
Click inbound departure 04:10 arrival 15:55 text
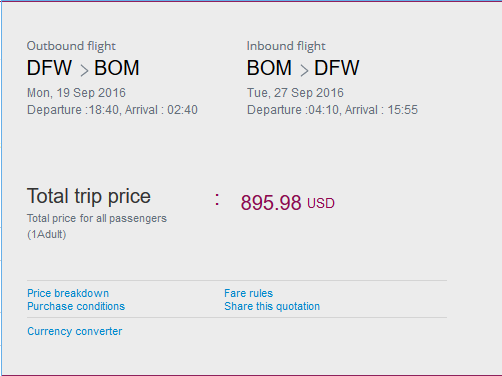332,110
